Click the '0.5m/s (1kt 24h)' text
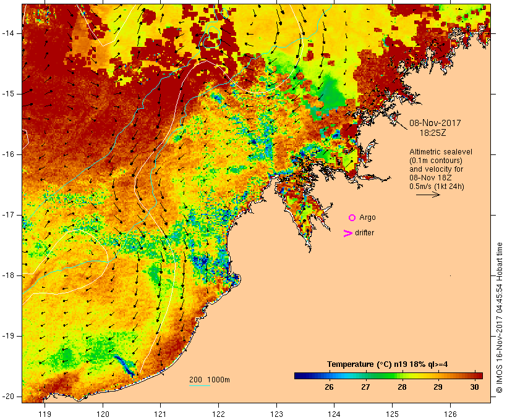The height and width of the screenshot is (420, 507). (x=437, y=187)
